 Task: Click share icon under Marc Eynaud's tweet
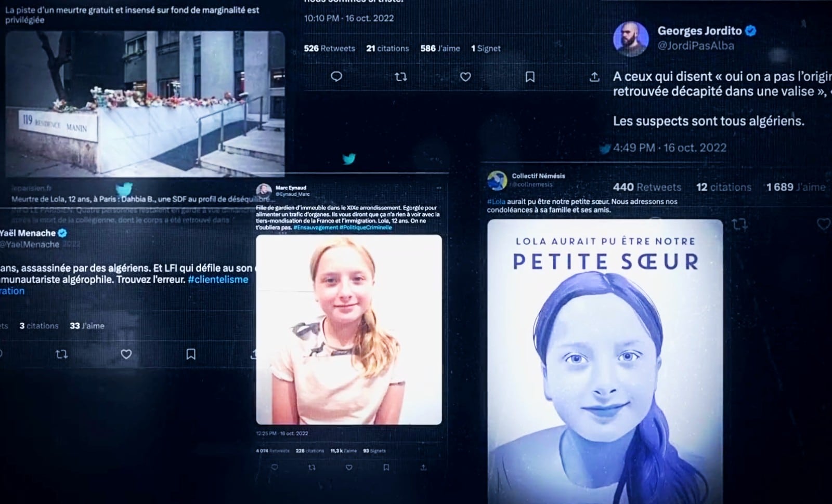(423, 467)
